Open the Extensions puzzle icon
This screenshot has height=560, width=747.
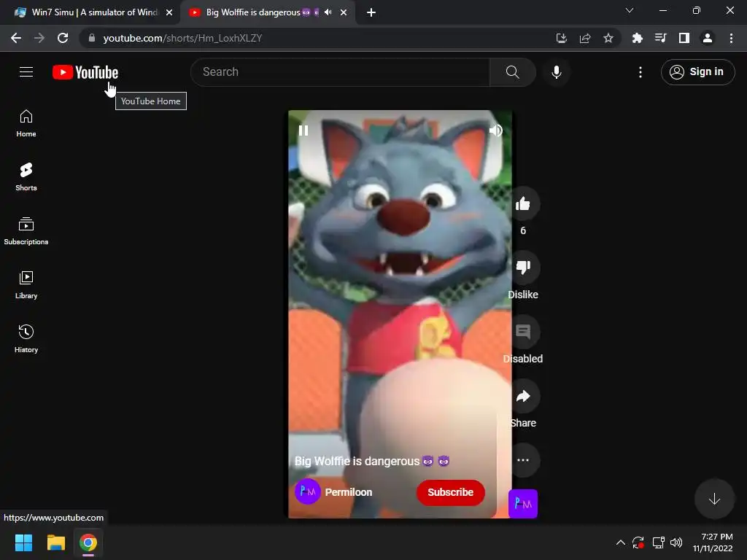637,38
